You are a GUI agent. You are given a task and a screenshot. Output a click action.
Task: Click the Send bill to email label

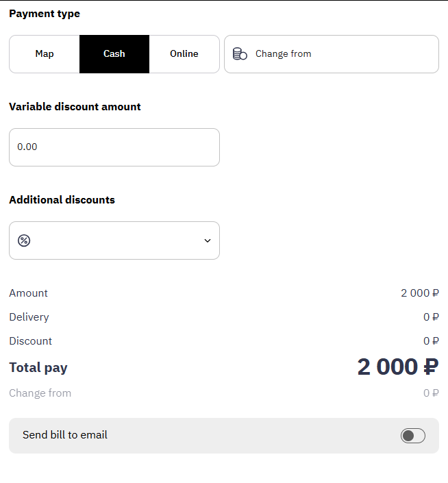(65, 435)
